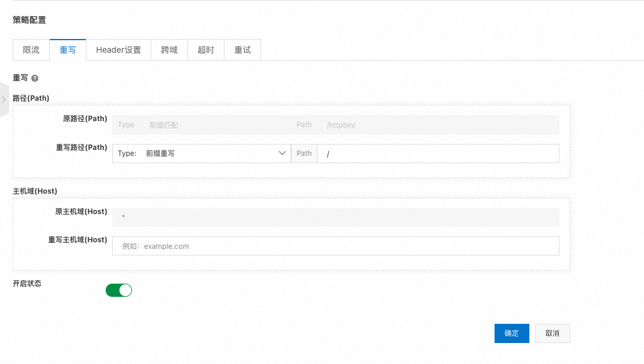Focus the 重写路径 Path input field
Screen dimensions: 644x364
[x=438, y=154]
